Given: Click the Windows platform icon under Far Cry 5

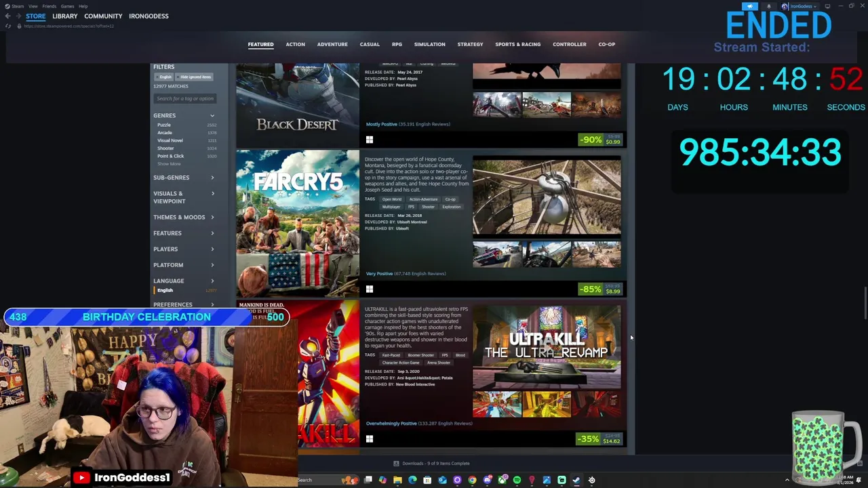Looking at the screenshot, I should tap(370, 289).
